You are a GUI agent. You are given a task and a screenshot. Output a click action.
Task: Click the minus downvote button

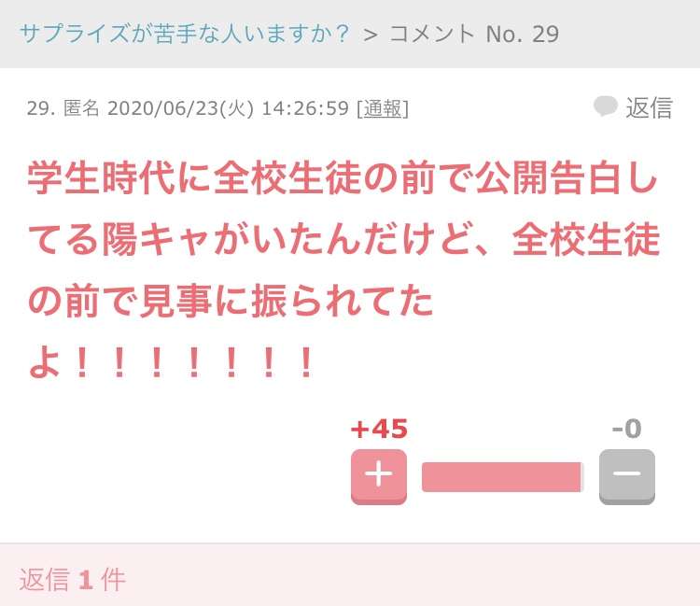(x=627, y=477)
